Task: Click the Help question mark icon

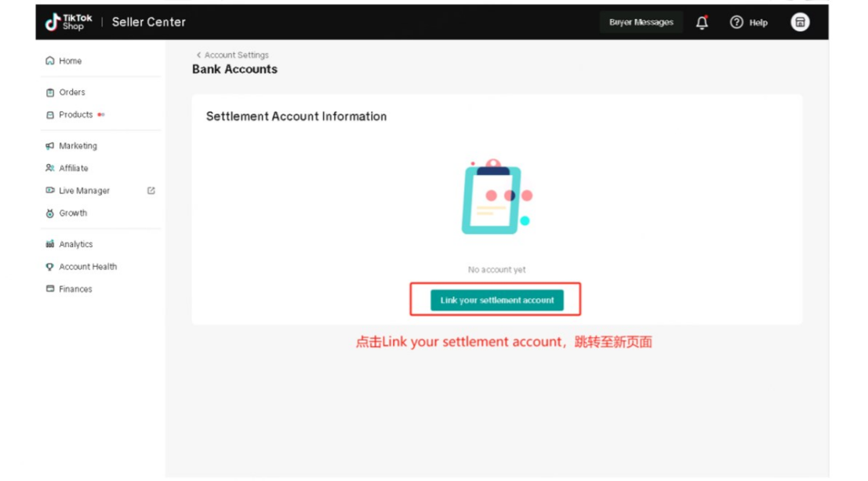Action: tap(737, 22)
